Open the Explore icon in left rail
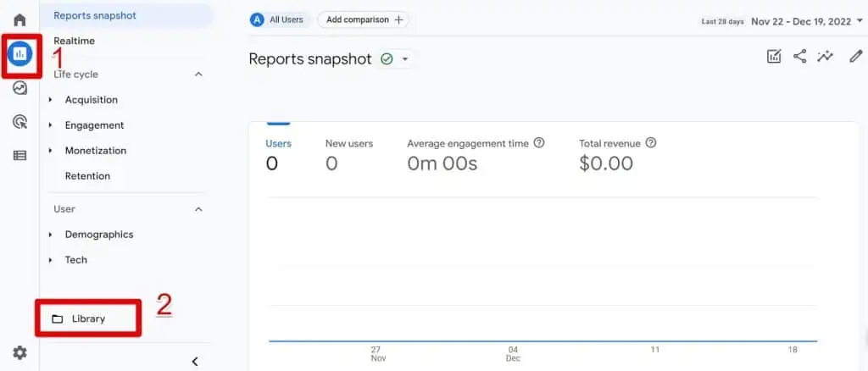Screen dimensions: 868x371 [x=19, y=88]
